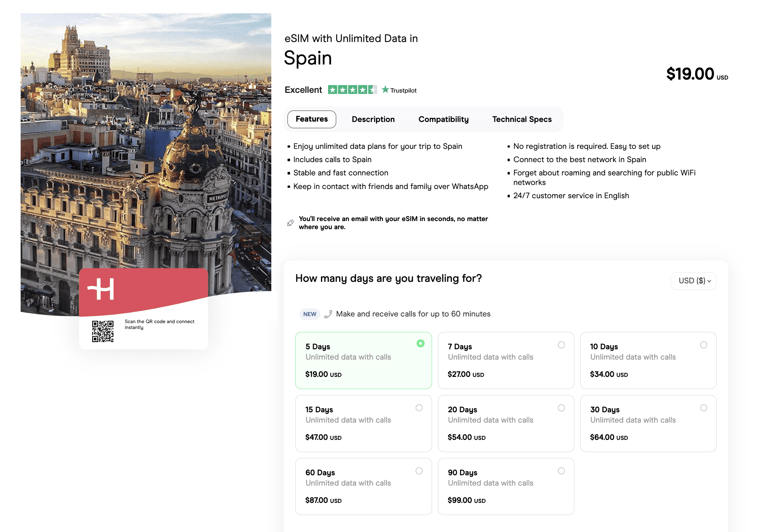Open the USD ($) currency dropdown
This screenshot has height=532, width=766.
coord(693,281)
